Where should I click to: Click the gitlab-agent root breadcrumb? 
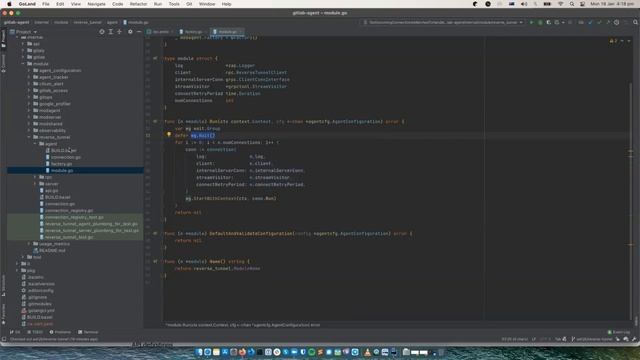click(17, 22)
